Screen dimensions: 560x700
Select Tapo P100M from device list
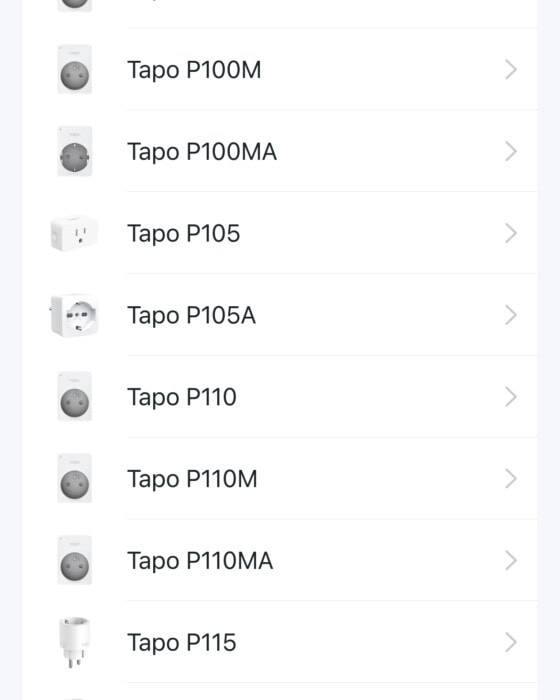[280, 70]
